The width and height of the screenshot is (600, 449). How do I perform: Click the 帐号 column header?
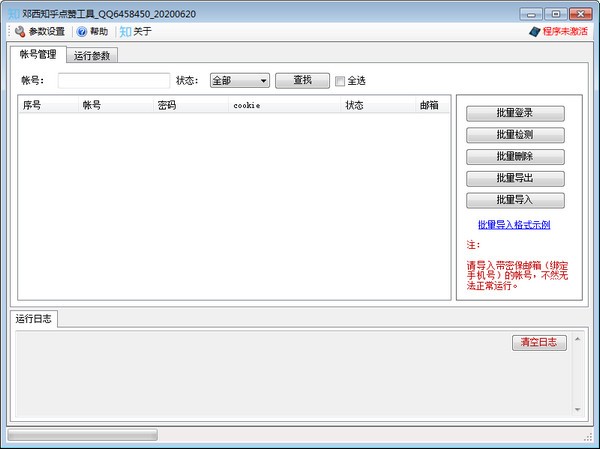point(116,105)
